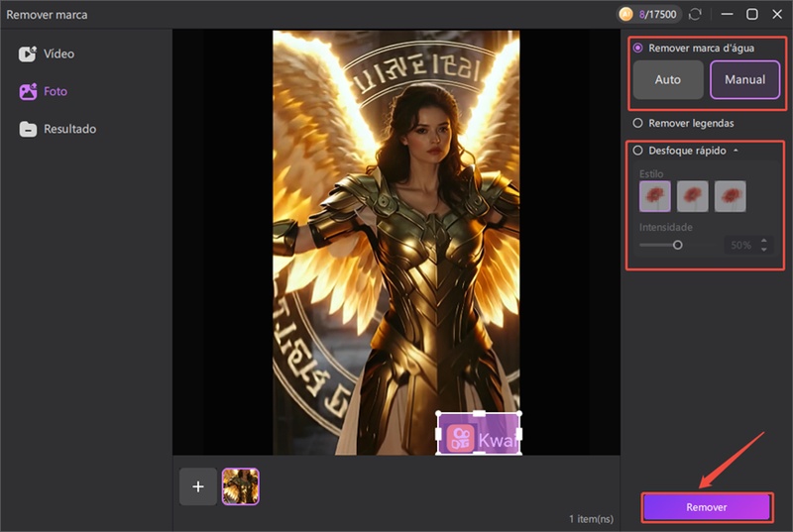Pick the first blur style swatch

655,196
